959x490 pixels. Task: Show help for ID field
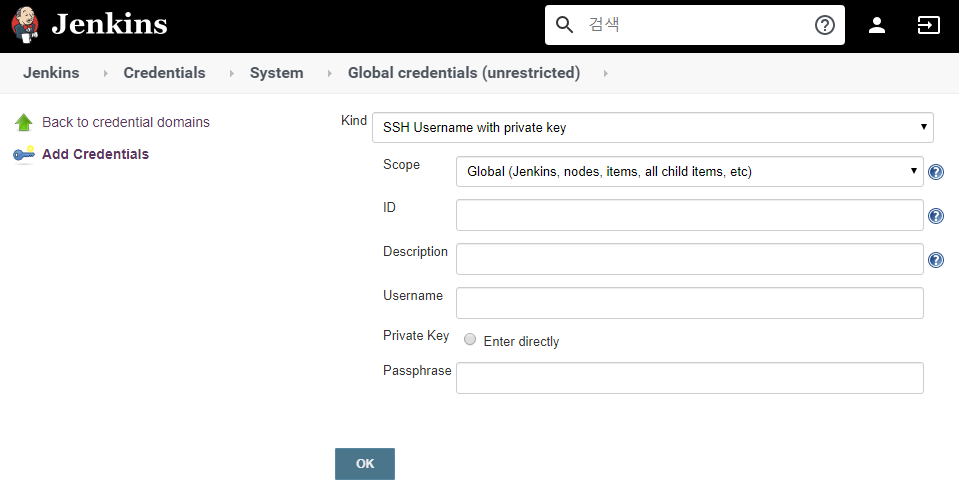click(x=936, y=216)
